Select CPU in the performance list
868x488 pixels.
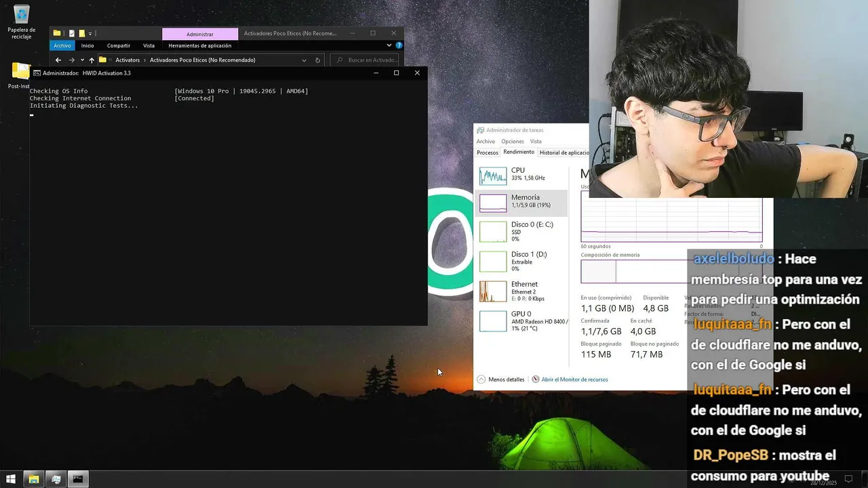click(x=521, y=176)
